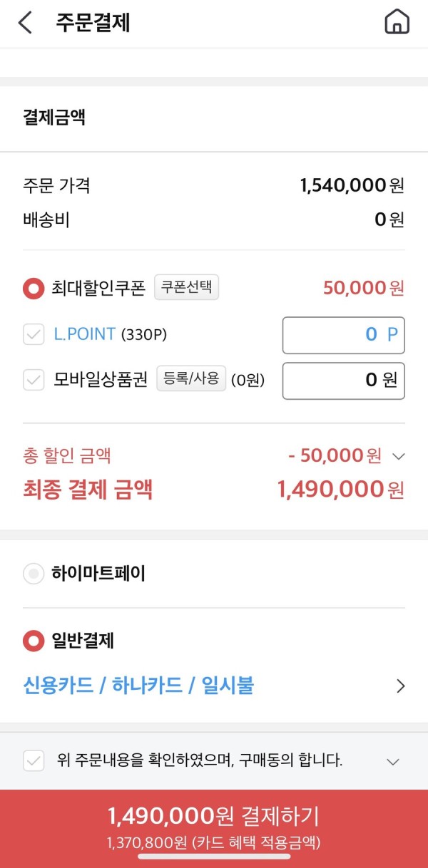The height and width of the screenshot is (868, 428).
Task: Select the 하이마트페이 radio button
Action: tap(34, 574)
